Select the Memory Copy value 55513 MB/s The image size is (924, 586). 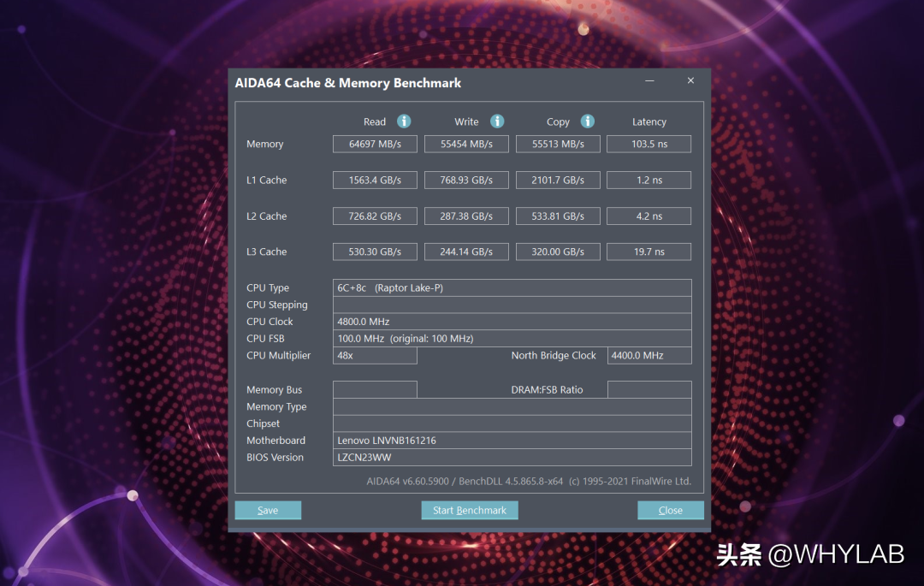tap(558, 145)
